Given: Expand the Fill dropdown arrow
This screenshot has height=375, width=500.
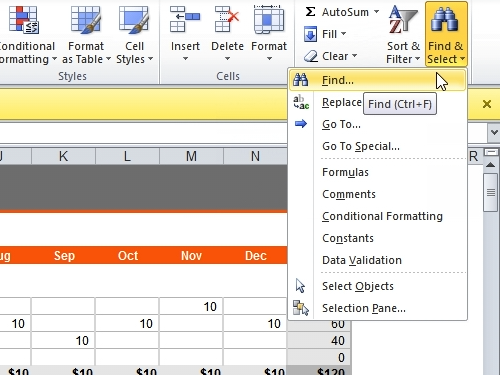Looking at the screenshot, I should pos(343,34).
